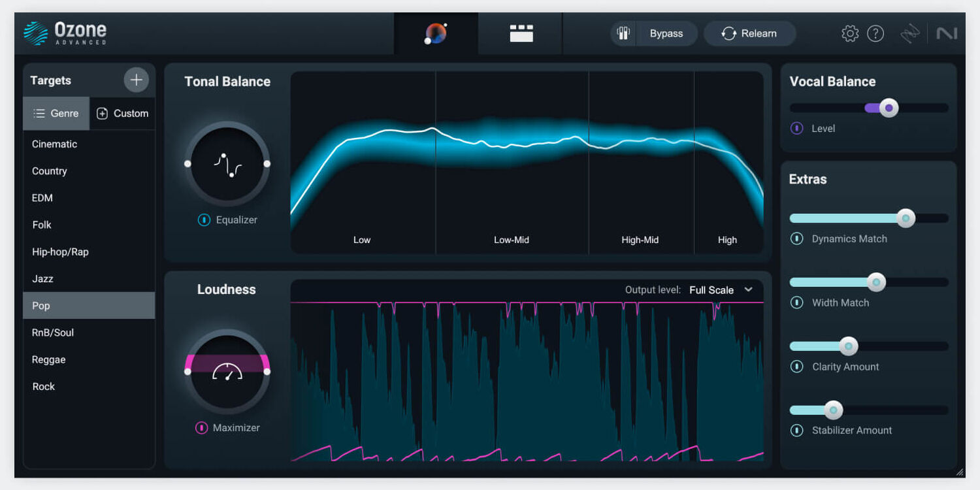Toggle the Stabilizer Amount power button
Screen dimensions: 980x490
pos(796,431)
